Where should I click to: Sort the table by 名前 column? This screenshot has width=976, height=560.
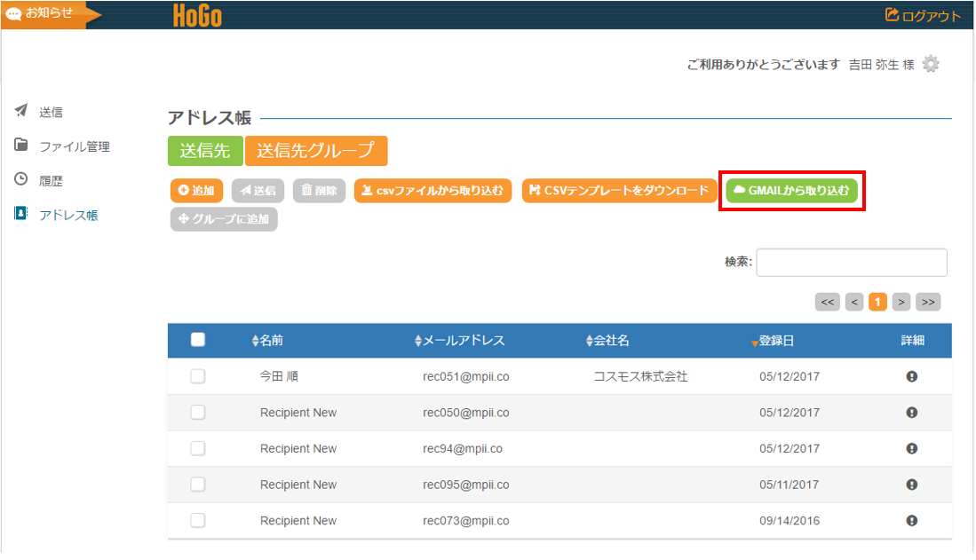[x=269, y=341]
